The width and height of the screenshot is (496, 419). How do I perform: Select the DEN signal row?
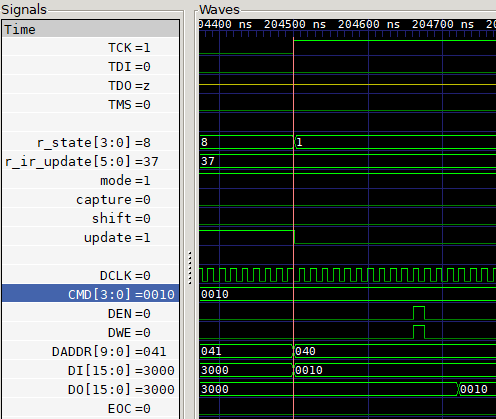(x=91, y=314)
